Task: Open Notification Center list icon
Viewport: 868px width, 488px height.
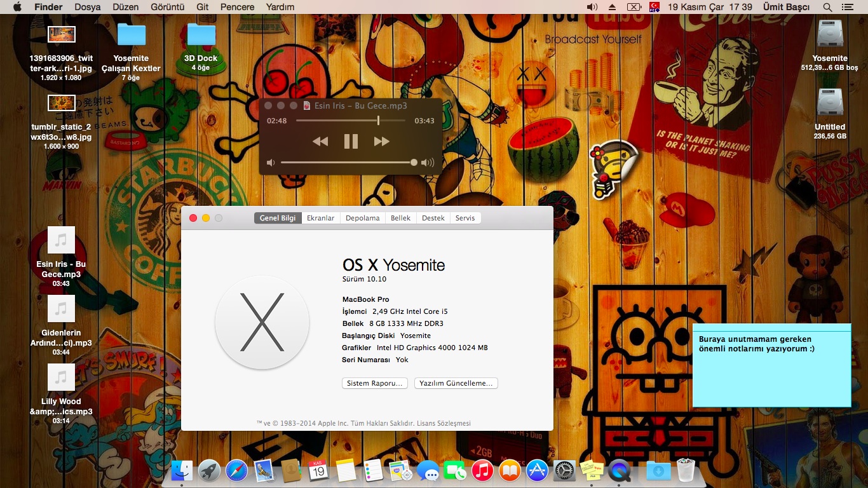Action: coord(847,7)
